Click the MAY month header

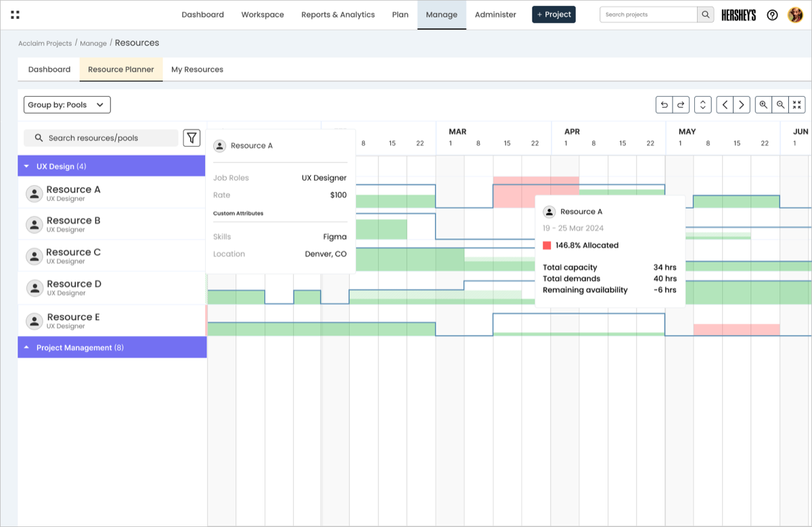[687, 132]
